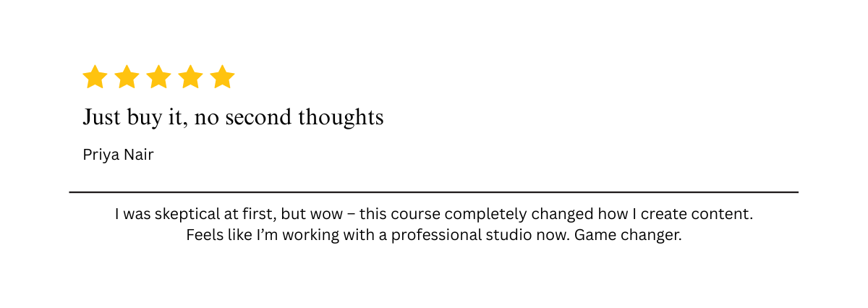Viewport: 868px width, 308px height.
Task: Select the second rating star
Action: coord(127,77)
